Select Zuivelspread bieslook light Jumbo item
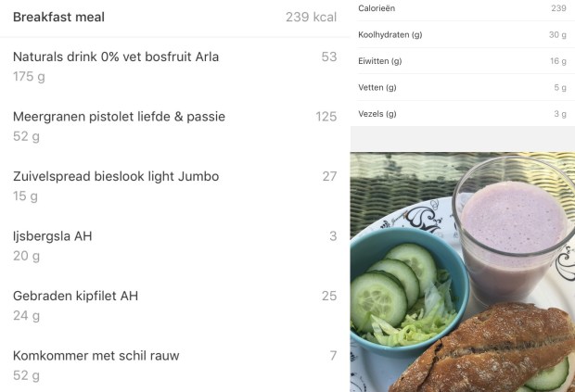The width and height of the screenshot is (575, 392). pos(174,186)
